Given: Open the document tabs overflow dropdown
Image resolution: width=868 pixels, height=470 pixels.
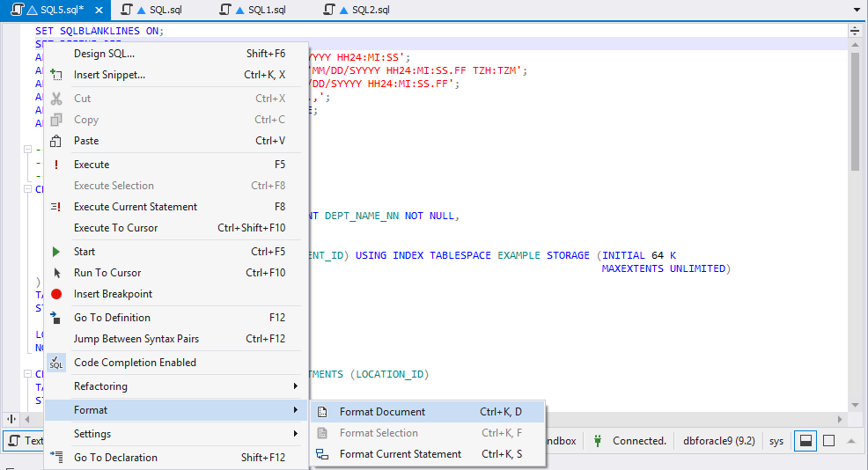Looking at the screenshot, I should [x=857, y=10].
